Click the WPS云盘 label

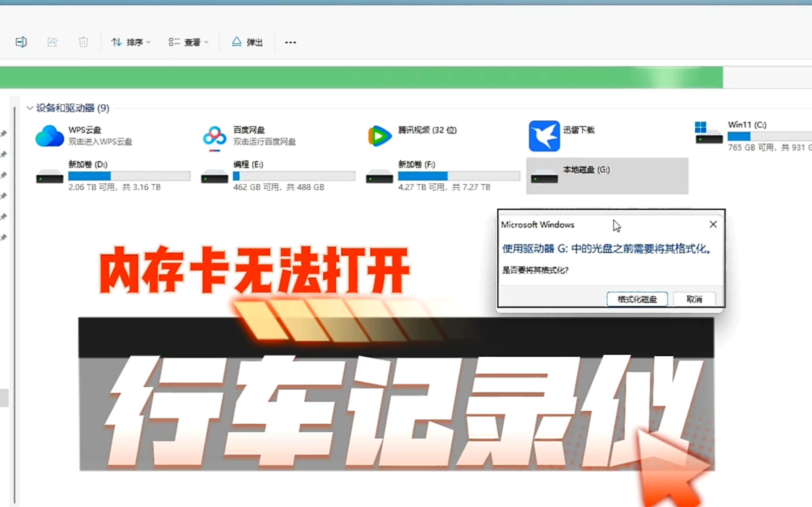(85, 130)
